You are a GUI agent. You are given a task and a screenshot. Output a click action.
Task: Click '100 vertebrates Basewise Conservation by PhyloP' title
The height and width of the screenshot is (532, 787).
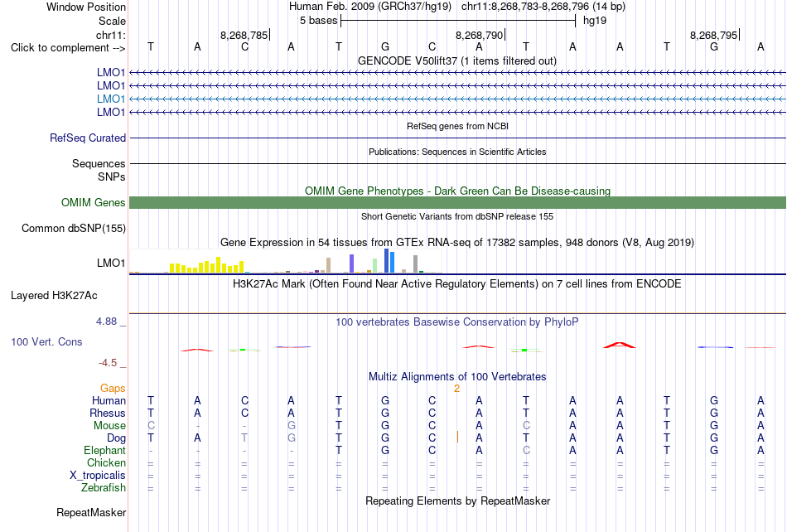[x=457, y=322]
